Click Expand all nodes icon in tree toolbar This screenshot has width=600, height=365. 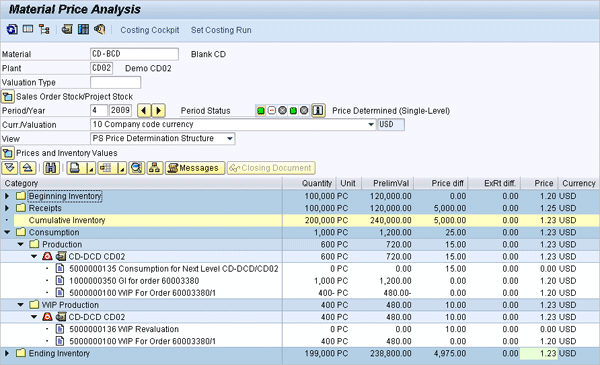tap(10, 168)
